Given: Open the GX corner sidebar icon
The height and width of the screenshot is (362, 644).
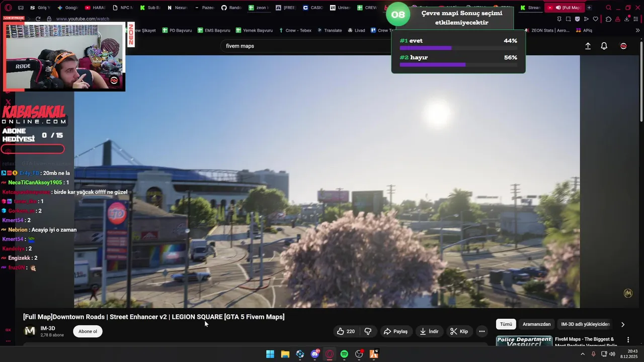Looking at the screenshot, I should coord(8,330).
